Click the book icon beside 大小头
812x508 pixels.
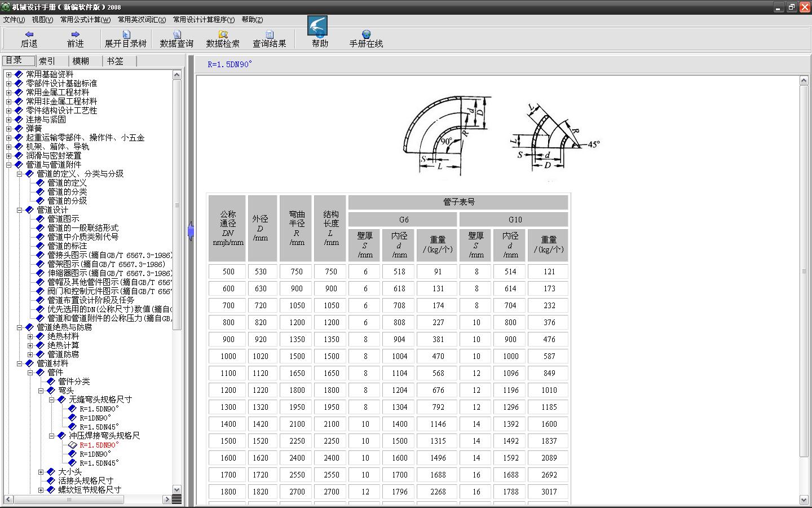point(51,472)
